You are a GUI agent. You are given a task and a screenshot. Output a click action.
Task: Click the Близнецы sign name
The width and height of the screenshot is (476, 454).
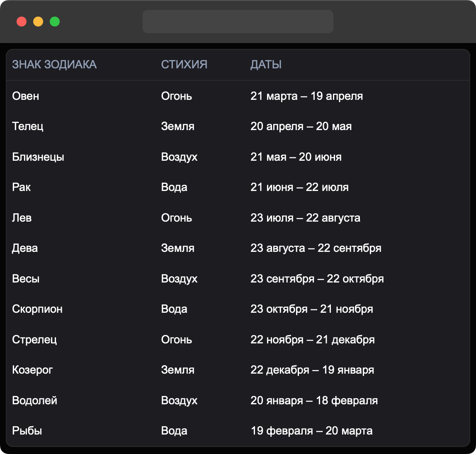38,157
